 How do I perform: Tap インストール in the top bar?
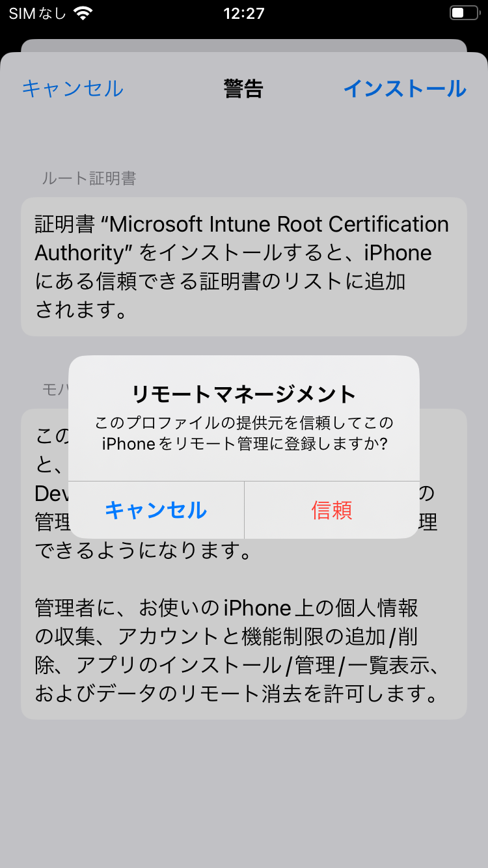point(405,88)
